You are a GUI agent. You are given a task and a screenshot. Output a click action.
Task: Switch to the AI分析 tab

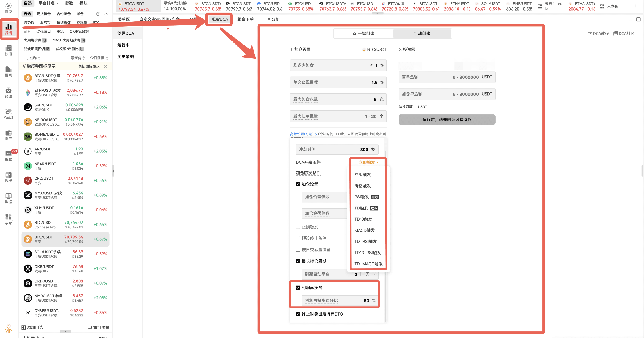coord(273,19)
